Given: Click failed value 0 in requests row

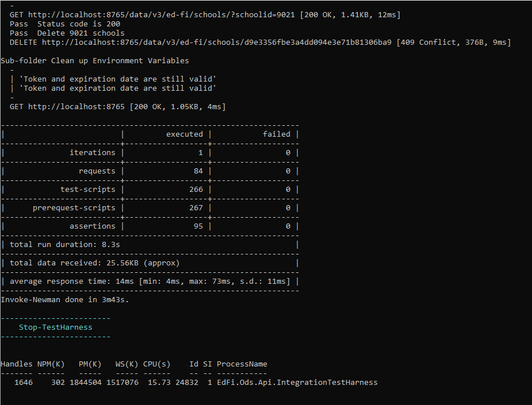Looking at the screenshot, I should pos(288,171).
